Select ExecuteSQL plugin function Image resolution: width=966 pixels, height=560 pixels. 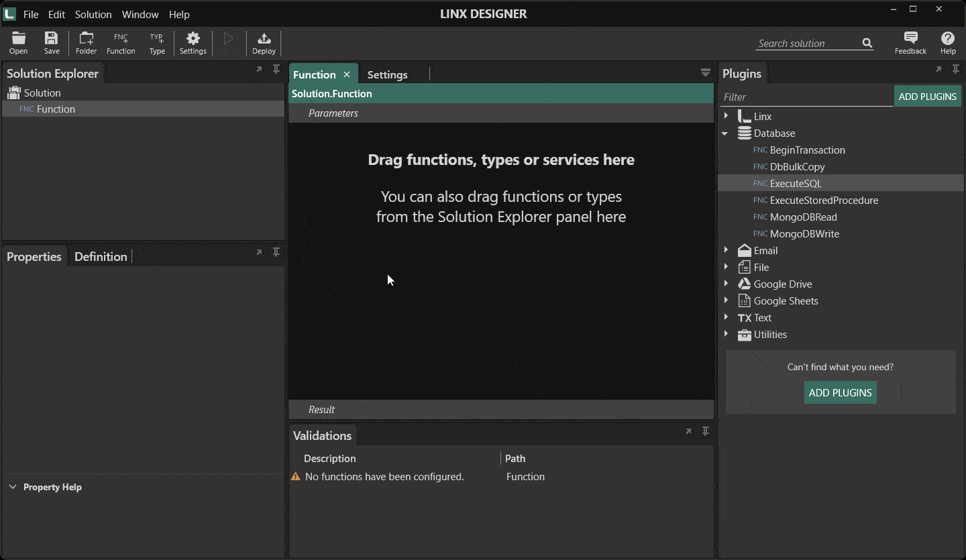[x=840, y=184]
